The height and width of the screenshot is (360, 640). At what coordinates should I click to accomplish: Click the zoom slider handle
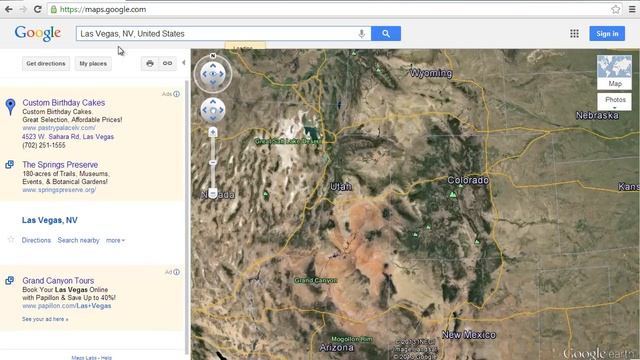213,162
